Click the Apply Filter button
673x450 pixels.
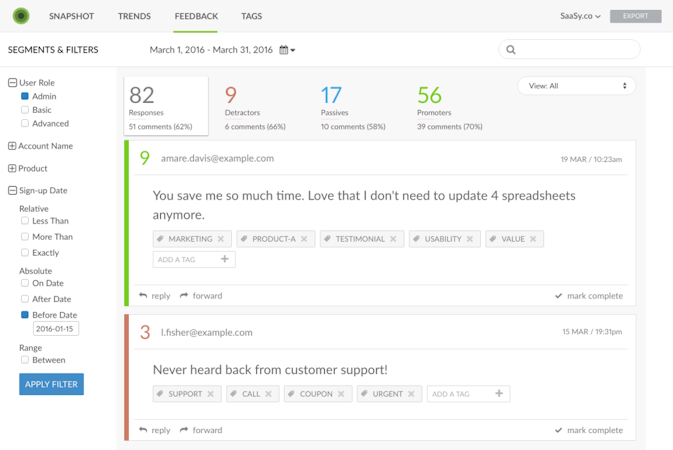(51, 384)
